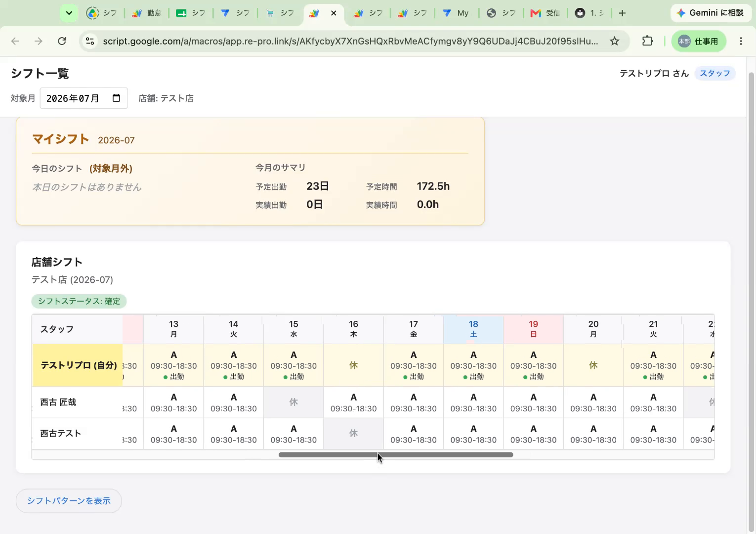This screenshot has height=534, width=756.
Task: Click the スタッフ table header cell
Action: tap(78, 329)
